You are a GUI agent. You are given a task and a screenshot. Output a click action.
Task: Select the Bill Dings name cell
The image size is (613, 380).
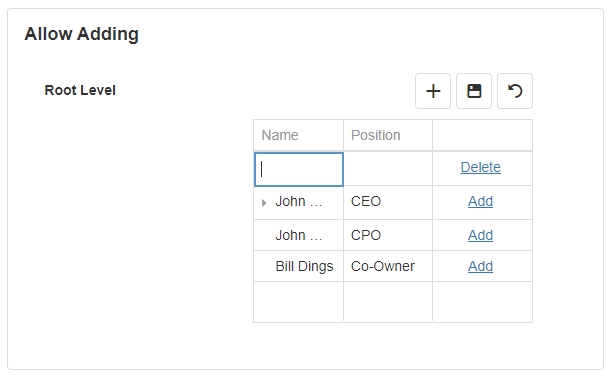coord(299,266)
